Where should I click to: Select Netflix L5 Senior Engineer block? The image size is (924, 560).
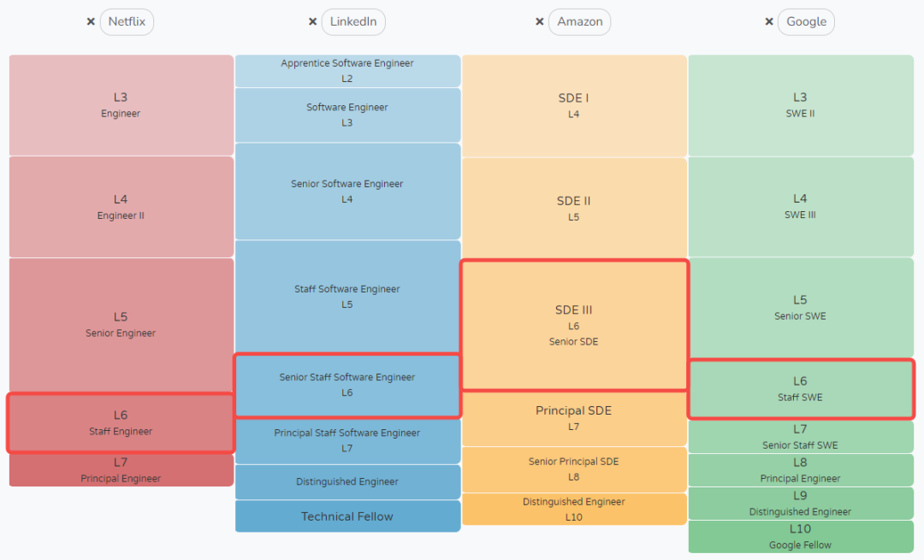pos(121,325)
